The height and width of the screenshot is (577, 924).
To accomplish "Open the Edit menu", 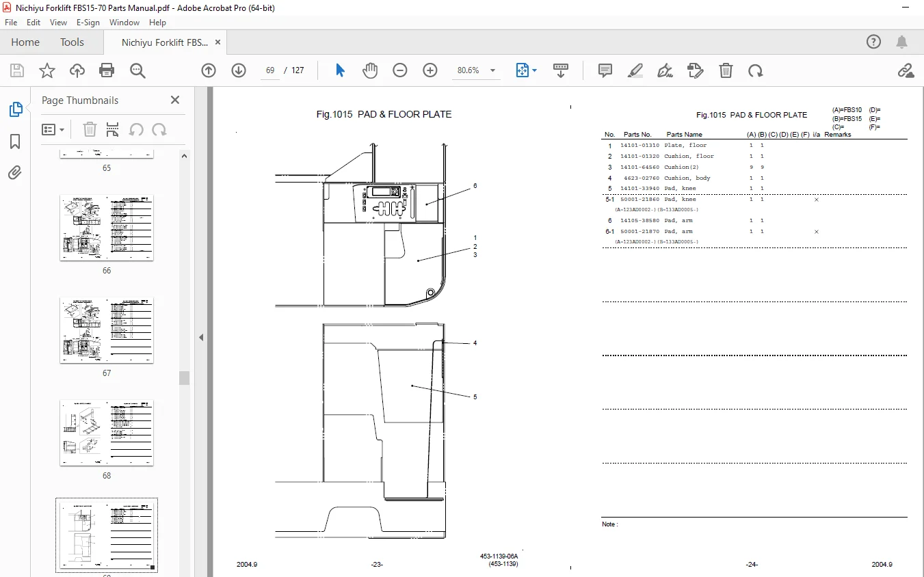I will [34, 23].
